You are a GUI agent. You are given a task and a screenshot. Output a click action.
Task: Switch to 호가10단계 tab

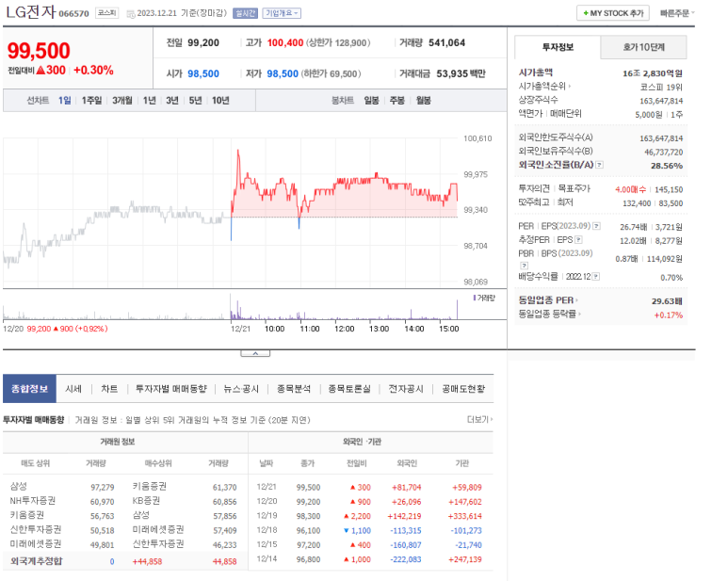coord(643,47)
